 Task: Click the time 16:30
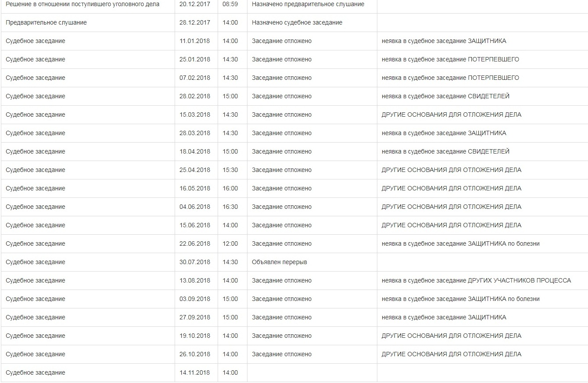[x=230, y=207]
